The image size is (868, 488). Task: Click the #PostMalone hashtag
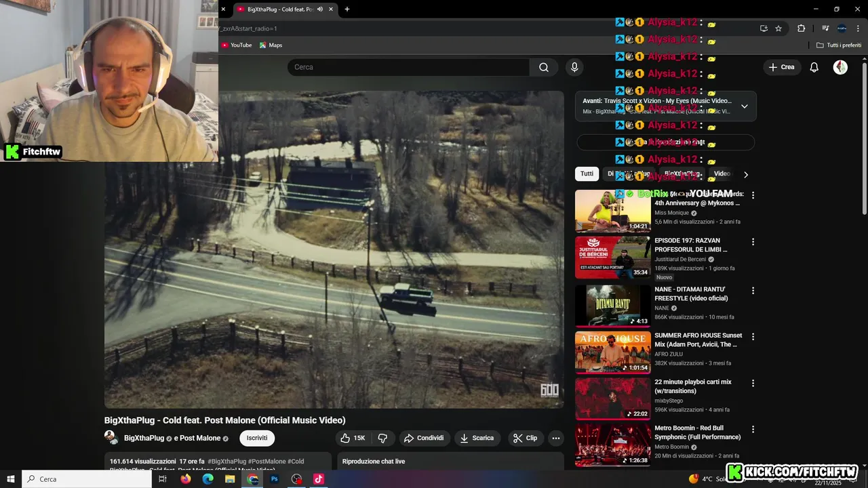tap(266, 462)
